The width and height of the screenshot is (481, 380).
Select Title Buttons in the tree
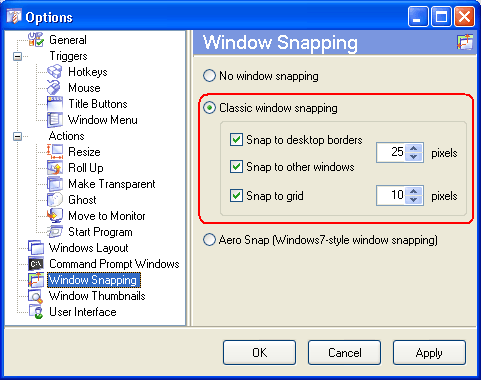point(98,104)
